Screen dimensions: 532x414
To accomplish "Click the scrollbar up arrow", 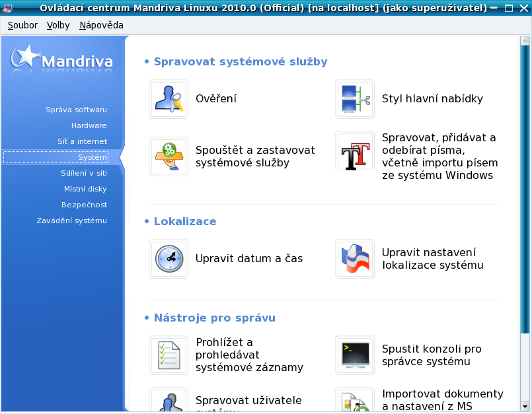I will (525, 41).
